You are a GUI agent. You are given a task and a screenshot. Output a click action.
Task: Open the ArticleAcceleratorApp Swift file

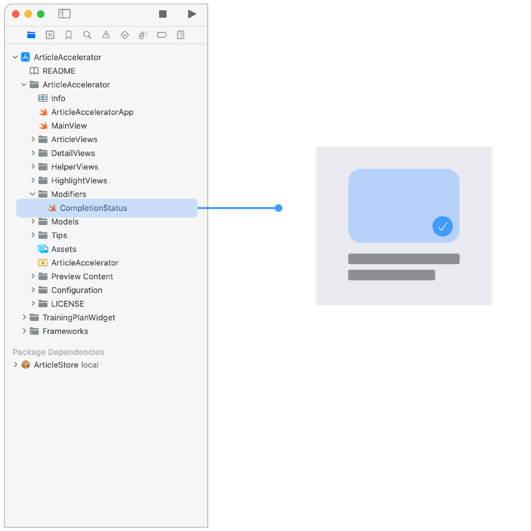[x=92, y=112]
